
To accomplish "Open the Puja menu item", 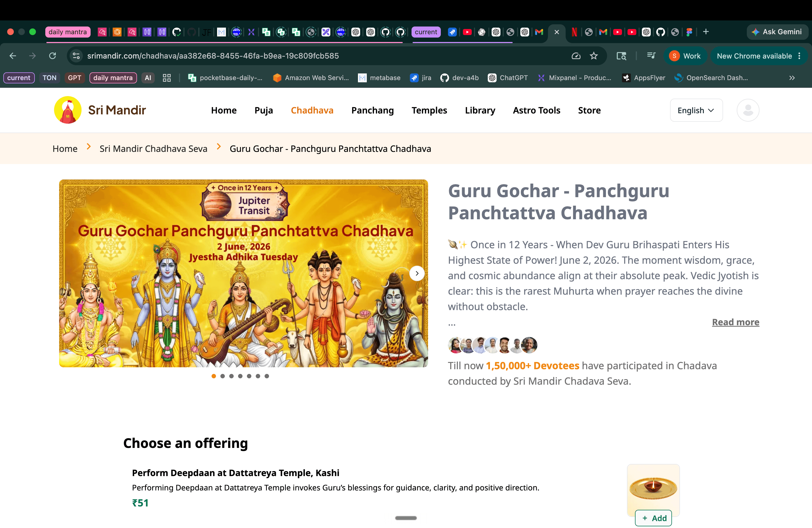I will pos(264,110).
